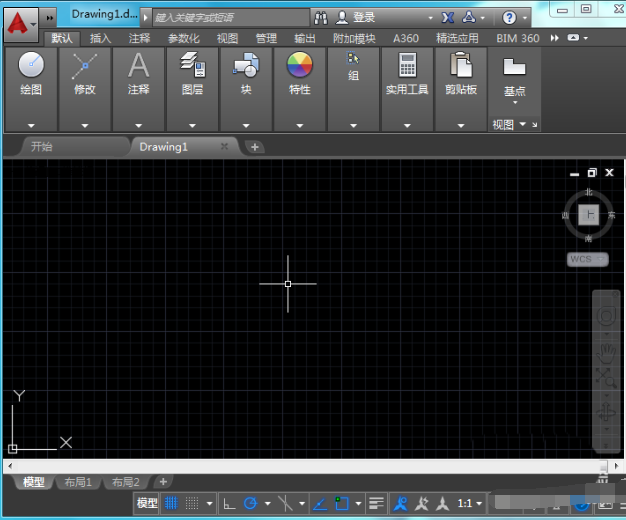Open the 1:1 annotation scale dropdown
The image size is (626, 520).
(470, 503)
